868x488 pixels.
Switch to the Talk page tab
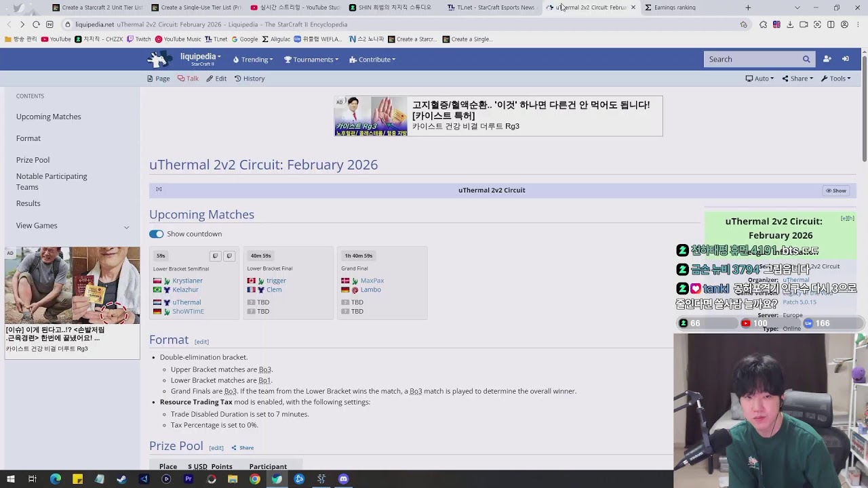[188, 79]
